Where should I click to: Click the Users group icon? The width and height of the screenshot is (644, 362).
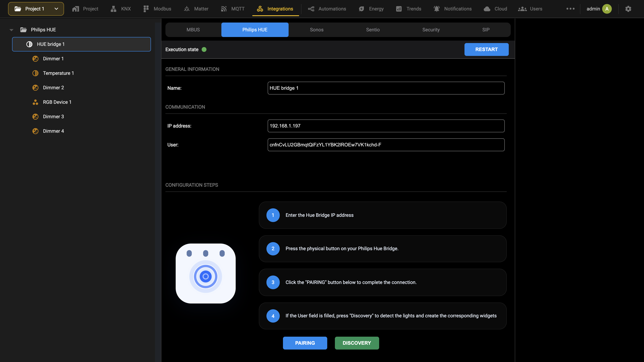[x=522, y=9]
